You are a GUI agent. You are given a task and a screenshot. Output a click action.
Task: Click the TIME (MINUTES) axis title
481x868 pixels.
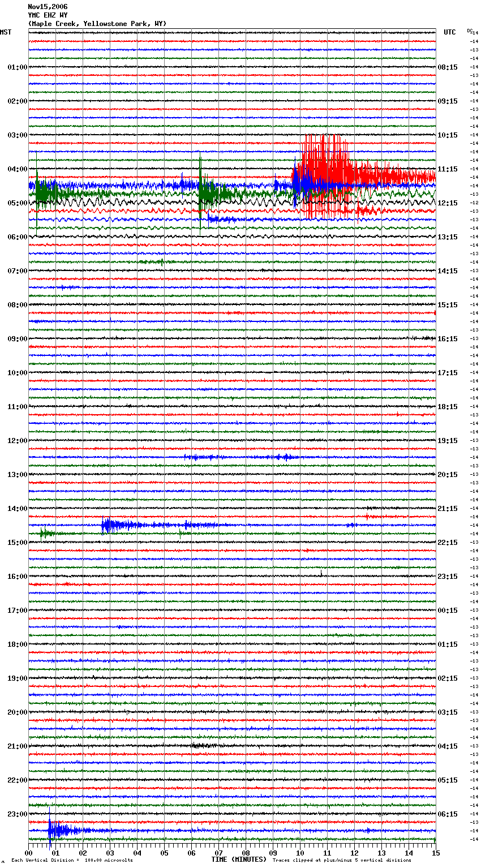coord(239,860)
